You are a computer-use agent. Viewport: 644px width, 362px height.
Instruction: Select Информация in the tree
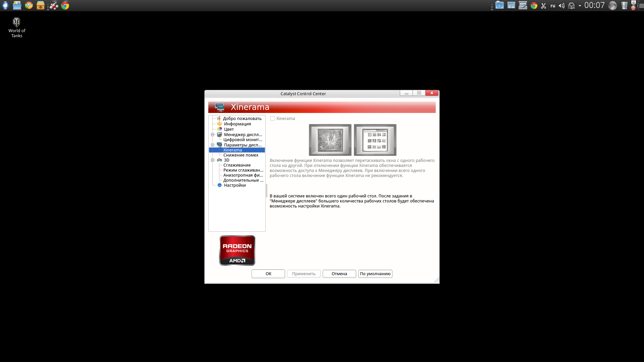237,124
